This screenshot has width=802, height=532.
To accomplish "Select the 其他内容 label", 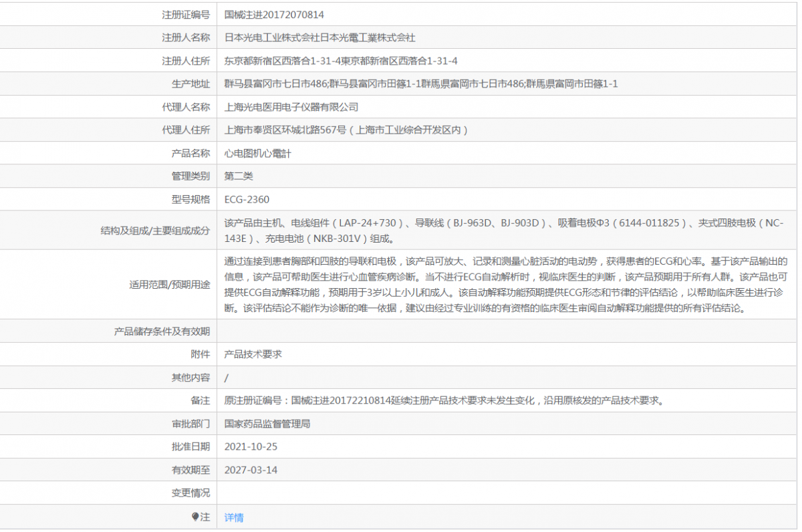I will coord(190,378).
